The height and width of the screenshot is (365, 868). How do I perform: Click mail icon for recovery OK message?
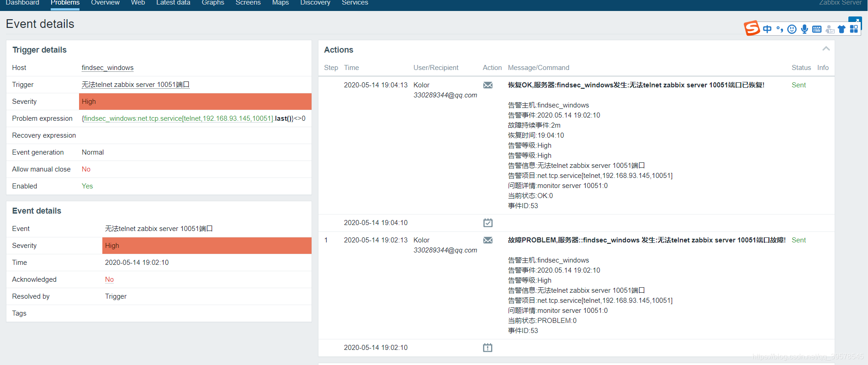pyautogui.click(x=488, y=85)
